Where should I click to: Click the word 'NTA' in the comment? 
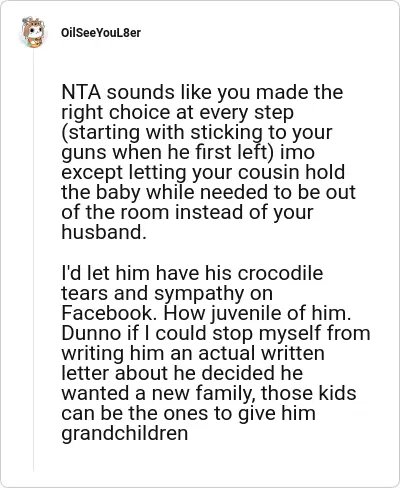coord(81,92)
